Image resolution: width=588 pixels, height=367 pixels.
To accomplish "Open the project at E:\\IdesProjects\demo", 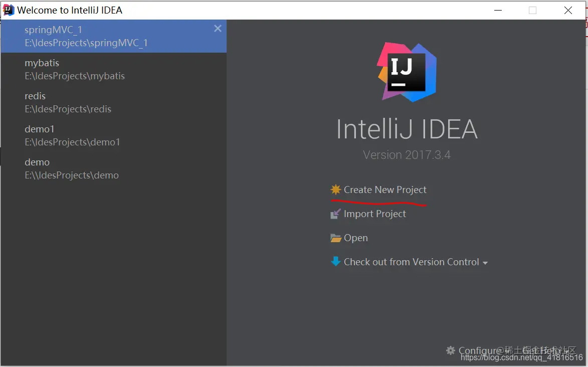I will (x=114, y=168).
